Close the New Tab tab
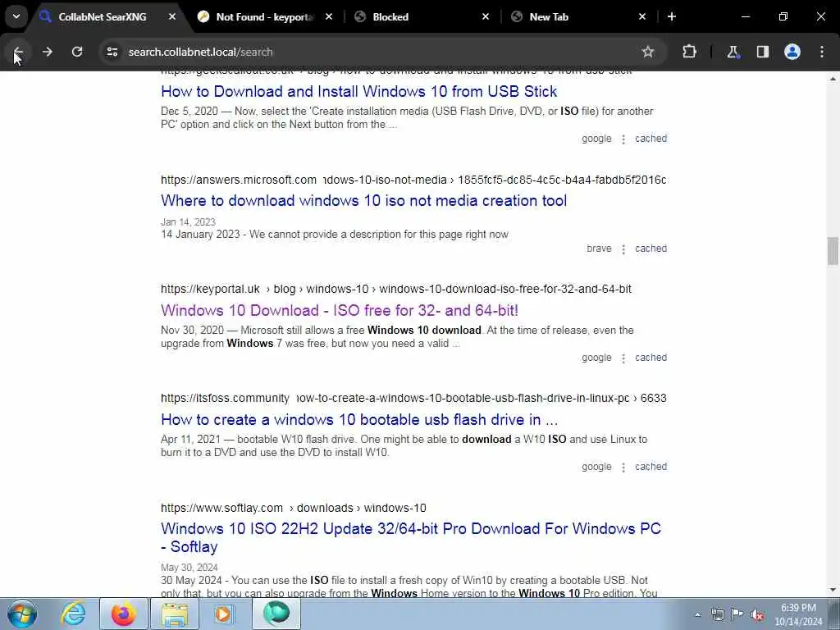This screenshot has width=840, height=630. (642, 16)
